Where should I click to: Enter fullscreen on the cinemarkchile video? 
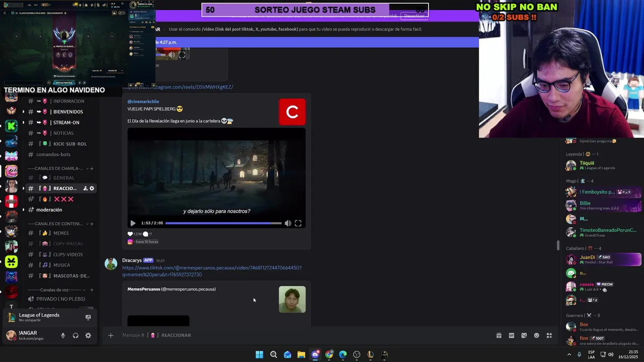tap(298, 223)
